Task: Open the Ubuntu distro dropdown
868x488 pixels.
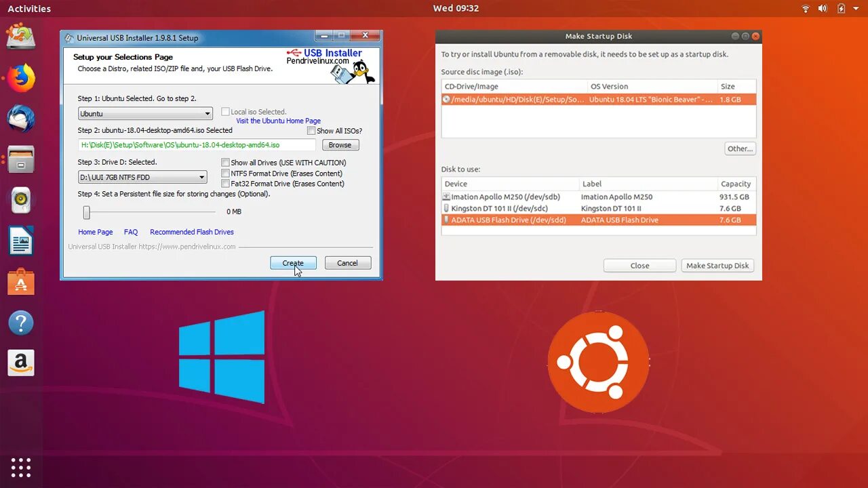Action: click(x=145, y=114)
